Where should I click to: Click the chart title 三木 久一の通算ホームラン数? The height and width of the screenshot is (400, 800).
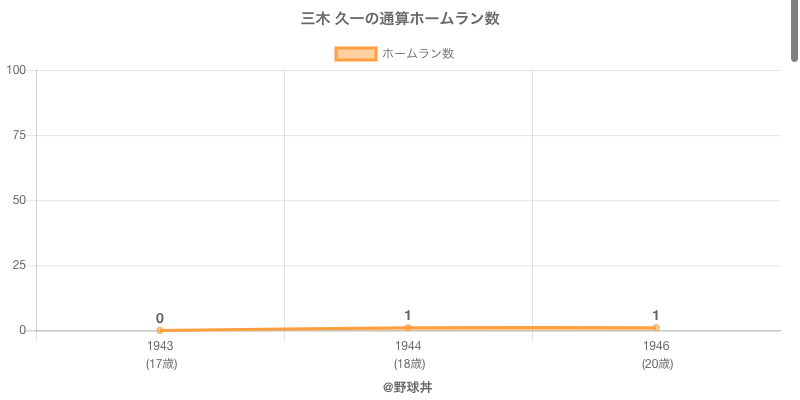pos(400,19)
